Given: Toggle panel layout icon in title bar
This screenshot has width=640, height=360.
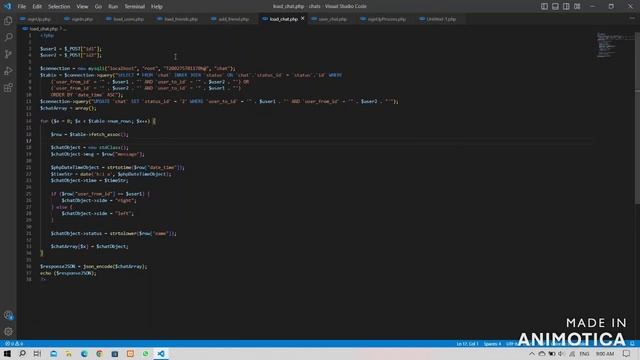Looking at the screenshot, I should pyautogui.click(x=555, y=6).
